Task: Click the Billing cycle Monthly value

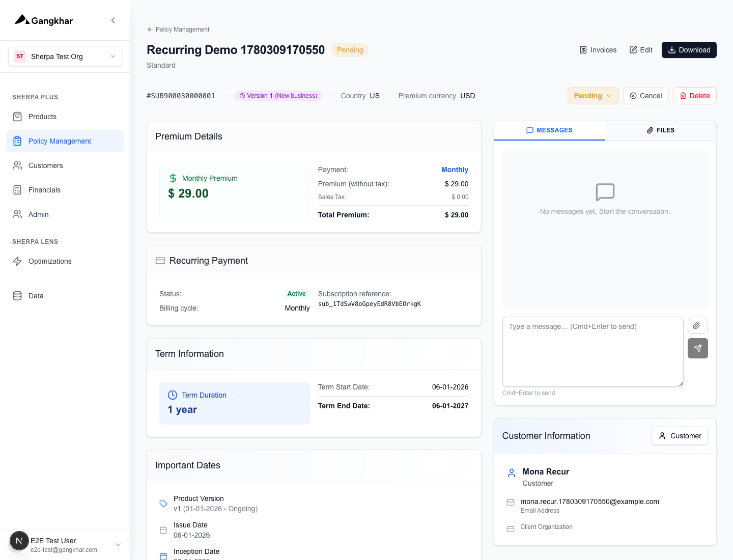Action: click(x=297, y=308)
